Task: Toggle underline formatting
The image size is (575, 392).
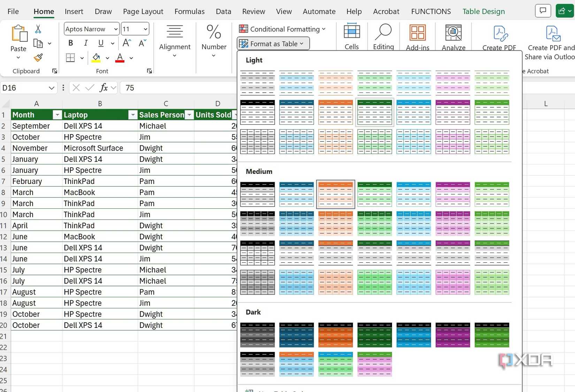Action: point(100,43)
